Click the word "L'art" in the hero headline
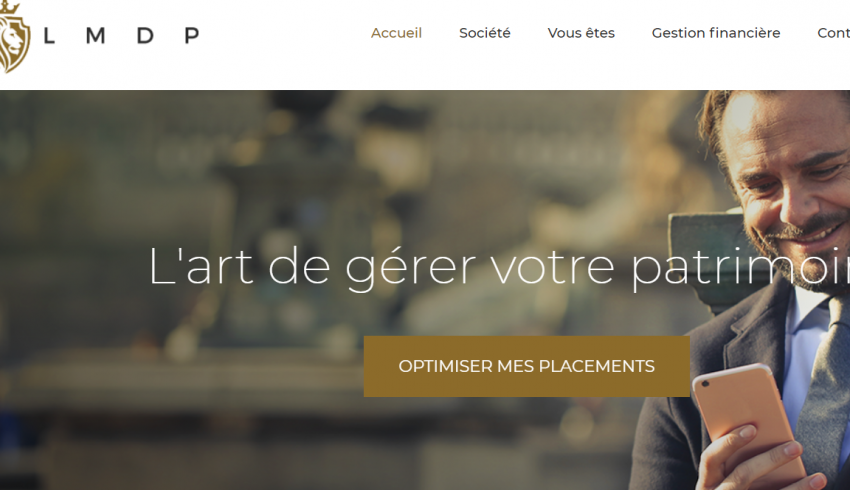 tap(201, 266)
